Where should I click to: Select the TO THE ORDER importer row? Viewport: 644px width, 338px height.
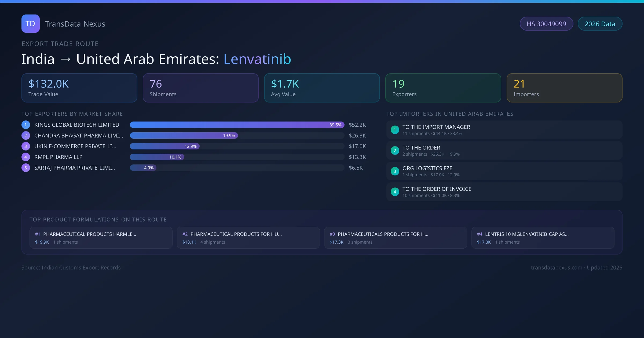[504, 150]
